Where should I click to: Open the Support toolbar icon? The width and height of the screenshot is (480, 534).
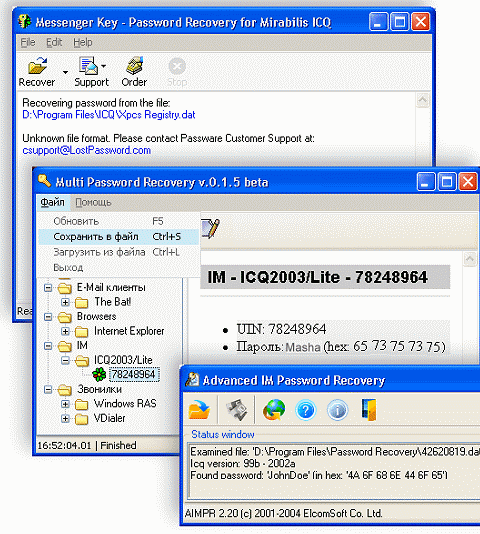pos(89,65)
